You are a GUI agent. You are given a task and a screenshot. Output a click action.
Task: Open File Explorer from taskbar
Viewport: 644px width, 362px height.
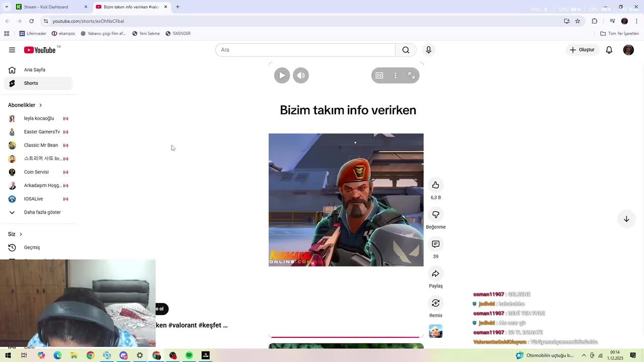click(x=74, y=355)
